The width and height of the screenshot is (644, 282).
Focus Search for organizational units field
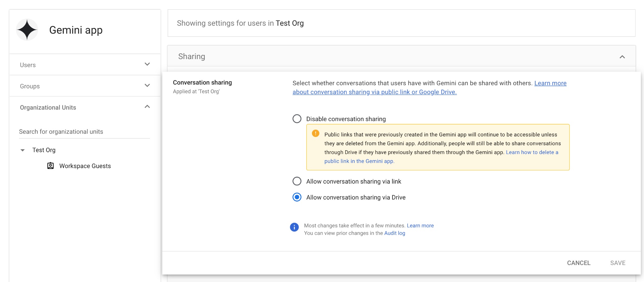coord(84,132)
